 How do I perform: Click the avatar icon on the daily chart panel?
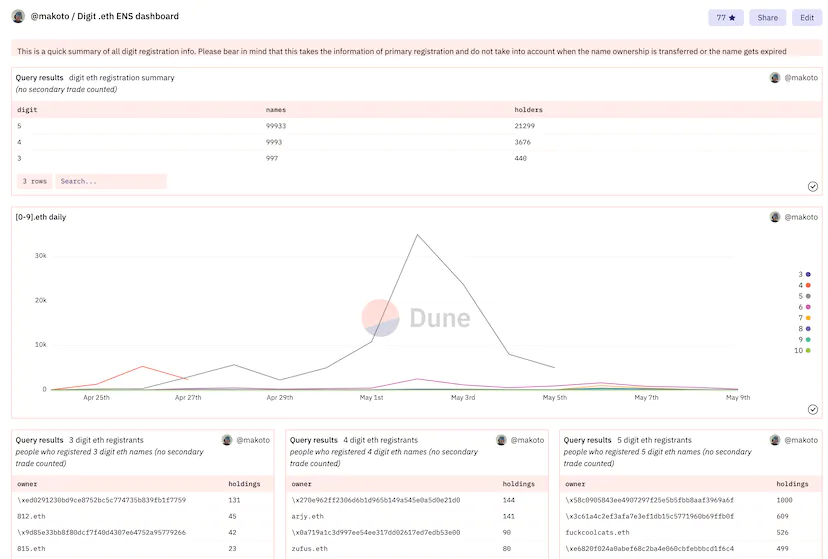(x=775, y=217)
